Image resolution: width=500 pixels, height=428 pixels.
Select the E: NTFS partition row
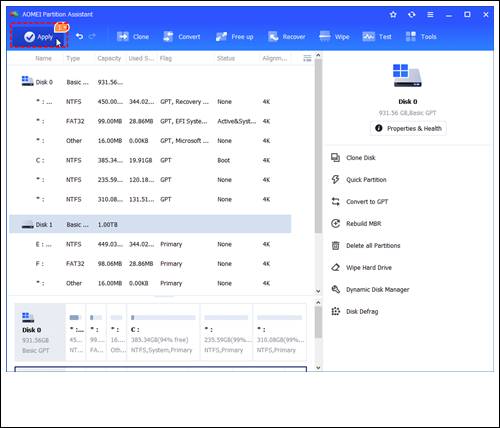pos(150,244)
